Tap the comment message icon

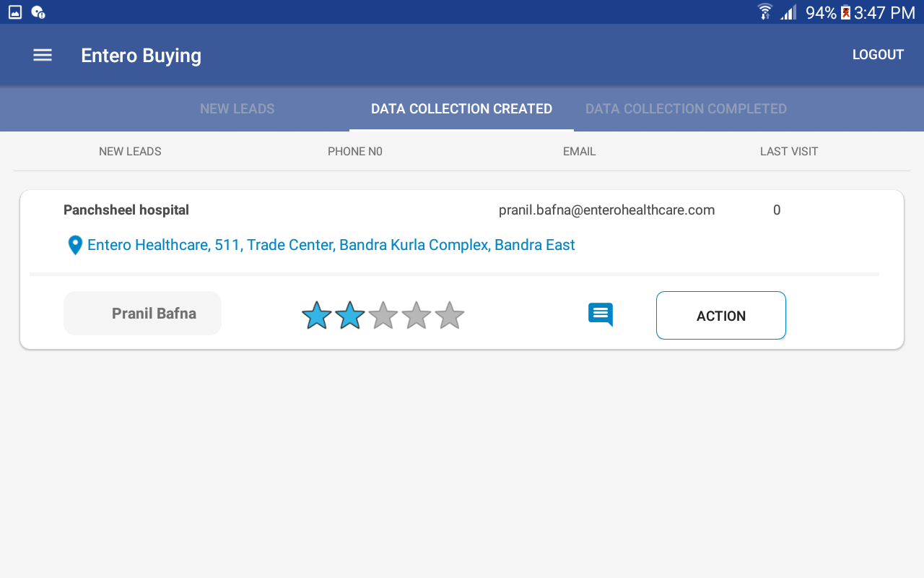601,315
